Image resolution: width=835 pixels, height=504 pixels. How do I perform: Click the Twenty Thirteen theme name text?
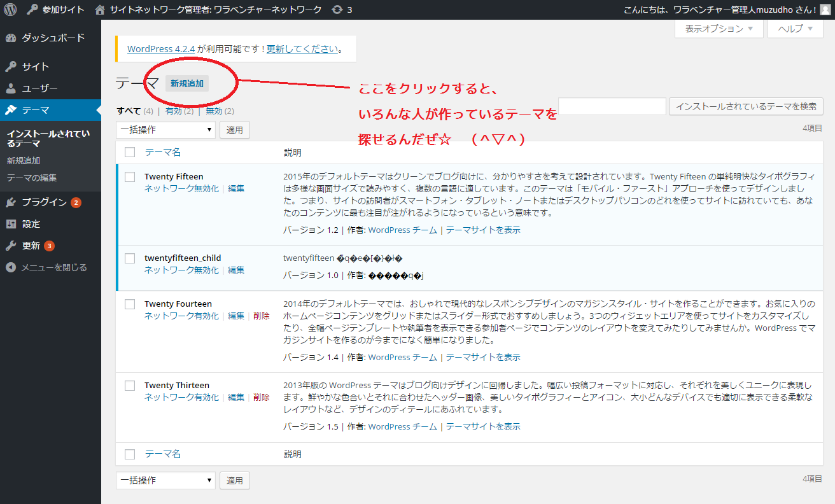pyautogui.click(x=177, y=385)
